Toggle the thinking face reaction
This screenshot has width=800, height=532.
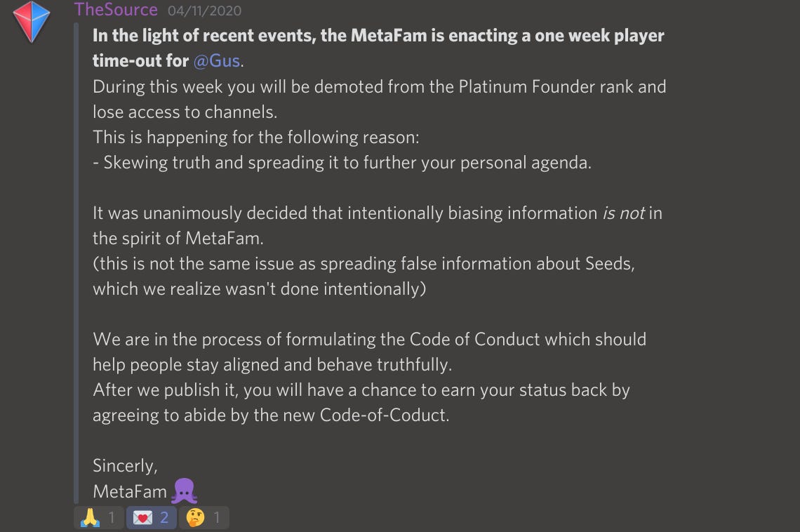pos(204,518)
